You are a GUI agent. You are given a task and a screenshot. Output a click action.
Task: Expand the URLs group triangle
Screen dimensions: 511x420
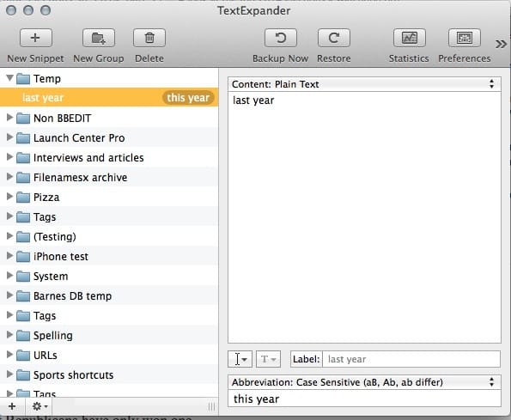(x=9, y=355)
